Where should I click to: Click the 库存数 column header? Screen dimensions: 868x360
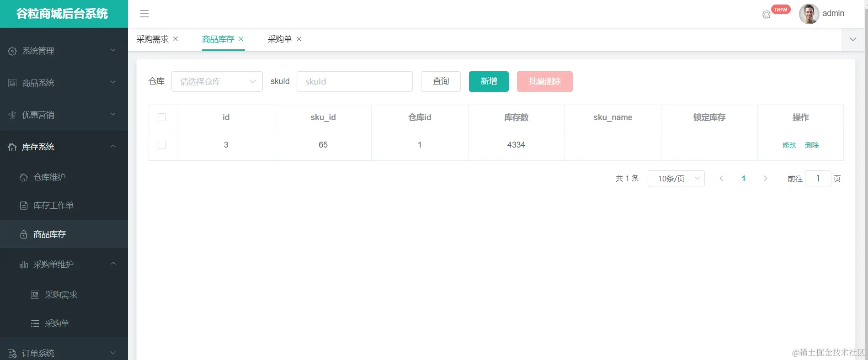(517, 117)
